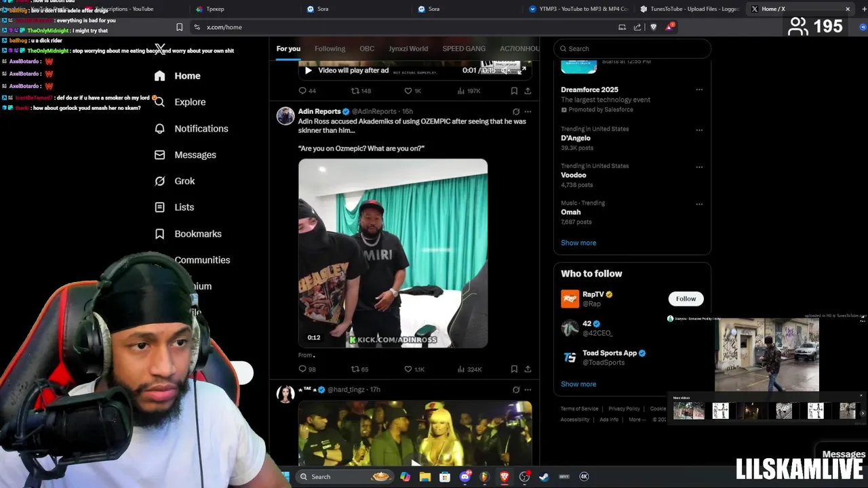The height and width of the screenshot is (488, 868).
Task: Switch to the For you tab
Action: click(x=288, y=49)
